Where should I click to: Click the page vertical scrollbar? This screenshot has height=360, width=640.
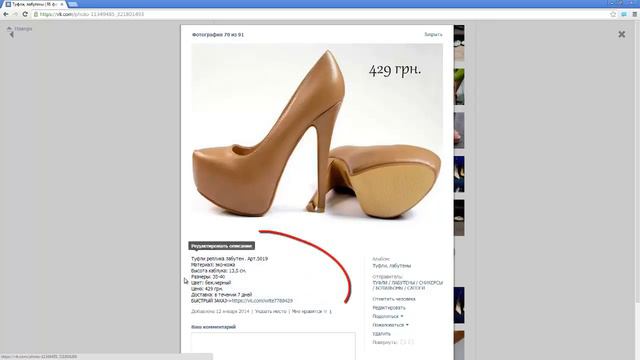[637, 163]
